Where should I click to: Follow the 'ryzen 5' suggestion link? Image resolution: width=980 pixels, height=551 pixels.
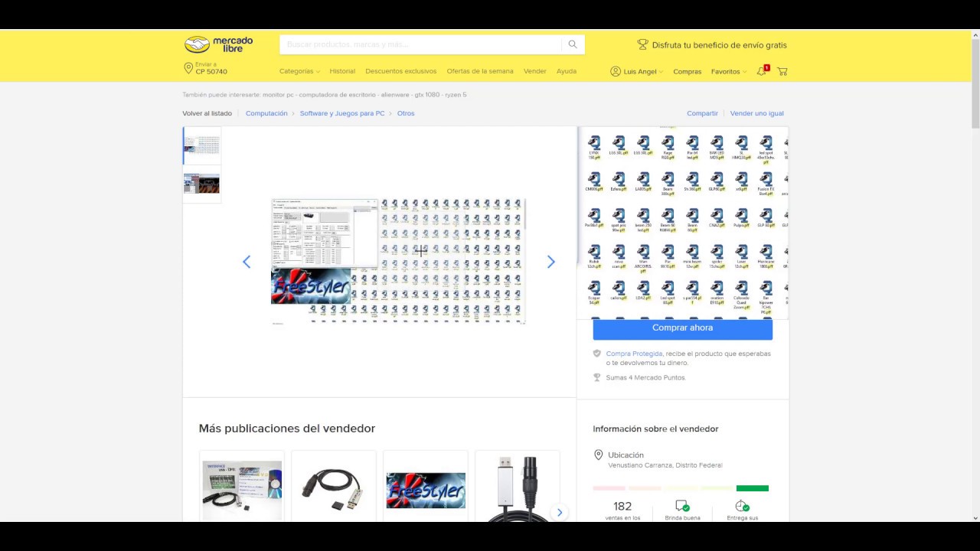(x=454, y=95)
